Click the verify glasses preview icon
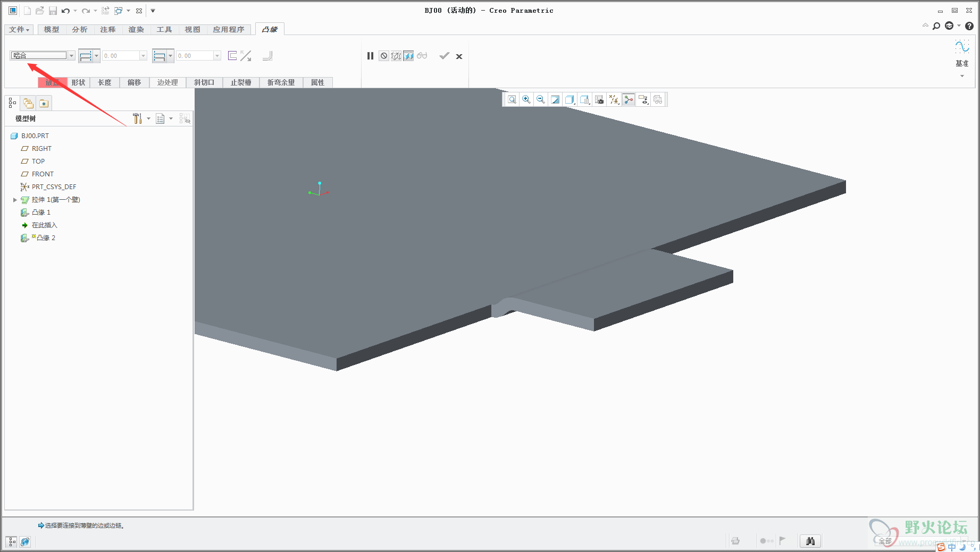The width and height of the screenshot is (980, 552). 422,56
